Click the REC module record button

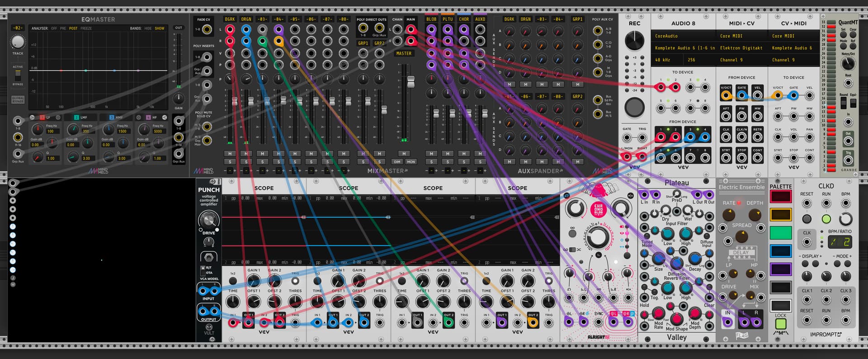click(634, 108)
